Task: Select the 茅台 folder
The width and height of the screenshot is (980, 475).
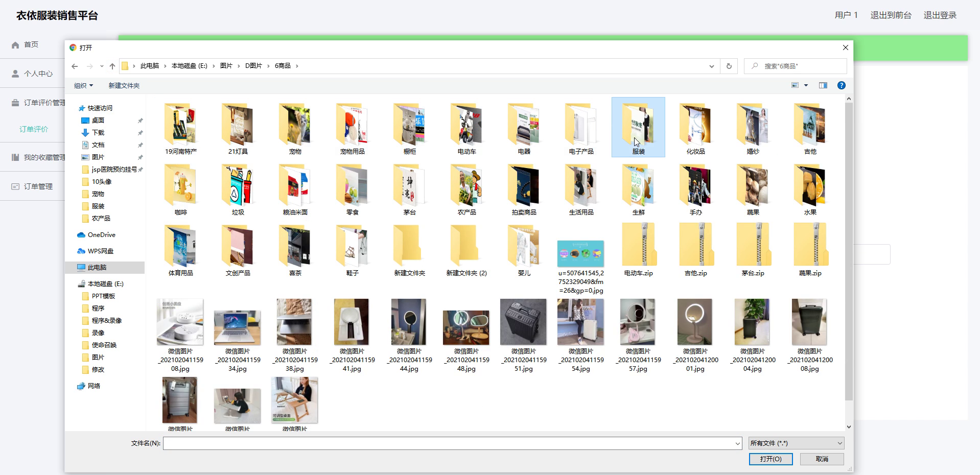Action: (x=410, y=189)
